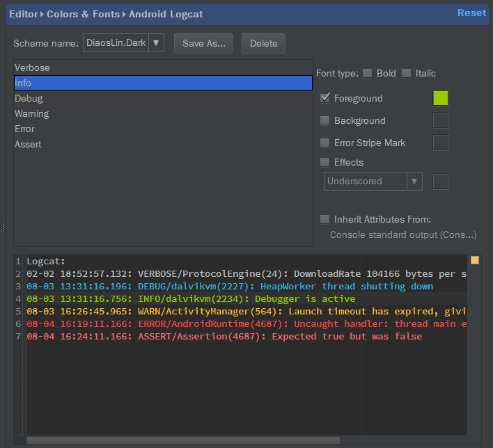Open the Underscored effects dropdown
Viewport: 493px width, 448px height.
click(373, 182)
